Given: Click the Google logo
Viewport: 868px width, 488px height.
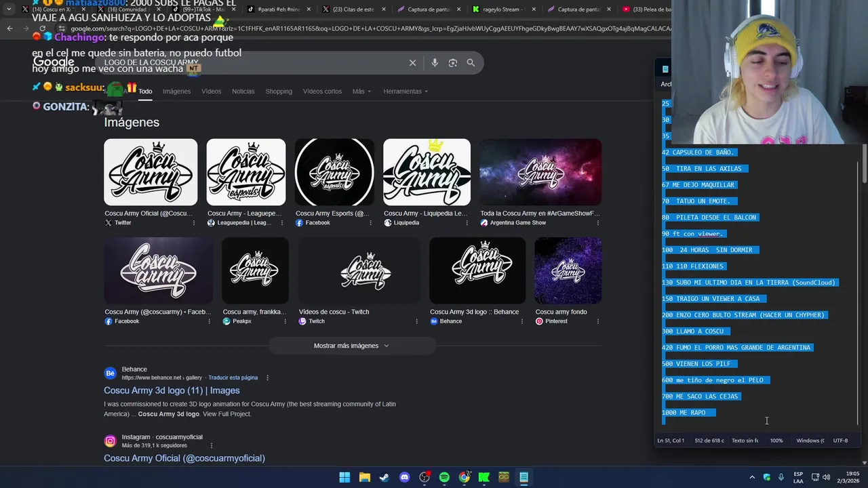Looking at the screenshot, I should [54, 62].
